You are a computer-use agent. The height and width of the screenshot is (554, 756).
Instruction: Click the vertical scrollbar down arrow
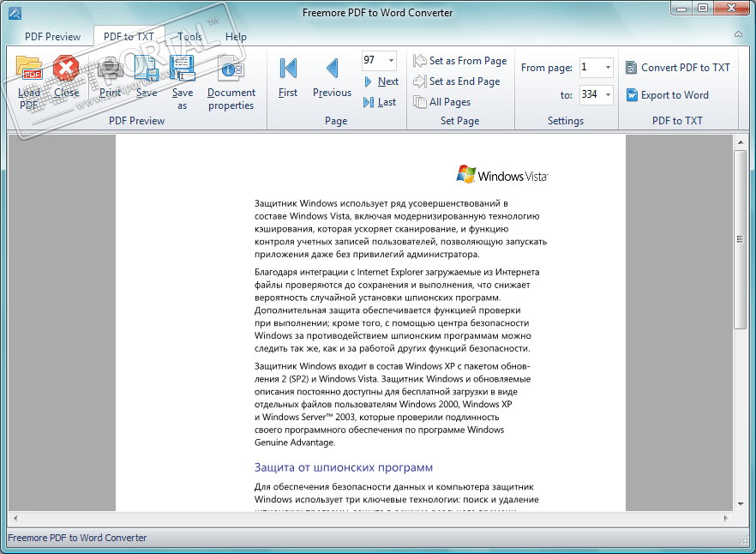coord(740,504)
